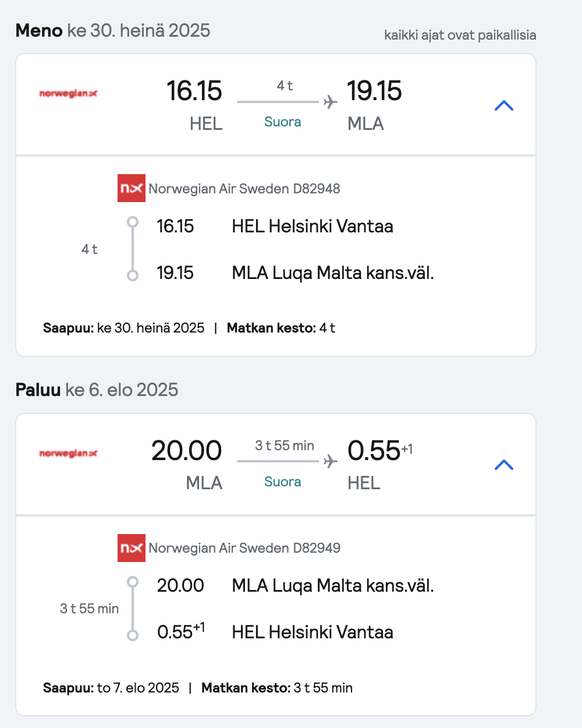Click Norwegian logo on outbound flight

pos(68,93)
